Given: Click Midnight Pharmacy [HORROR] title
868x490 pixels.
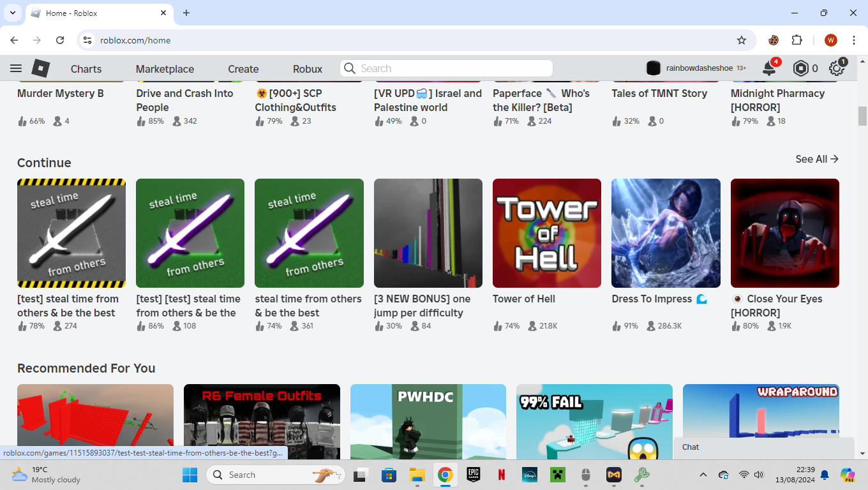Looking at the screenshot, I should tap(777, 100).
